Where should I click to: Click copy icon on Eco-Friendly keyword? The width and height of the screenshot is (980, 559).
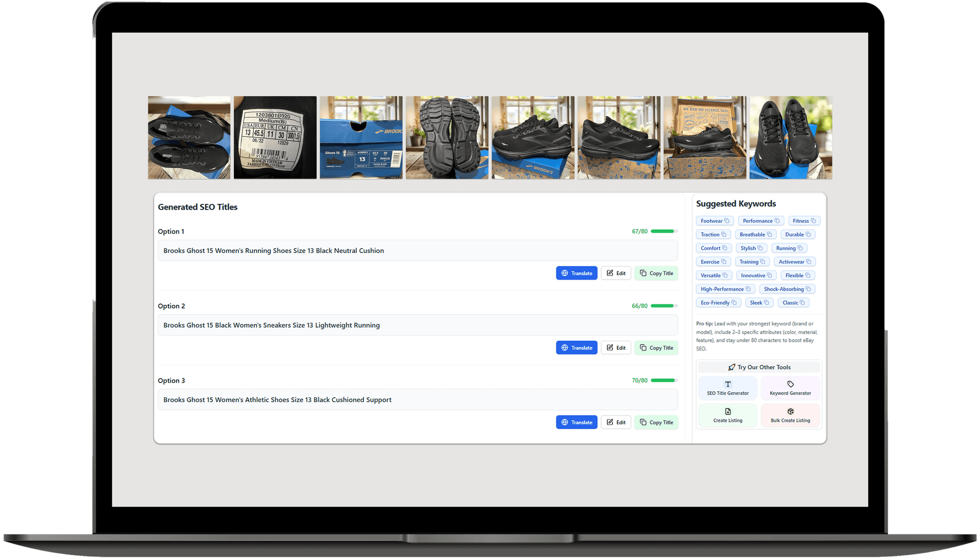[734, 303]
